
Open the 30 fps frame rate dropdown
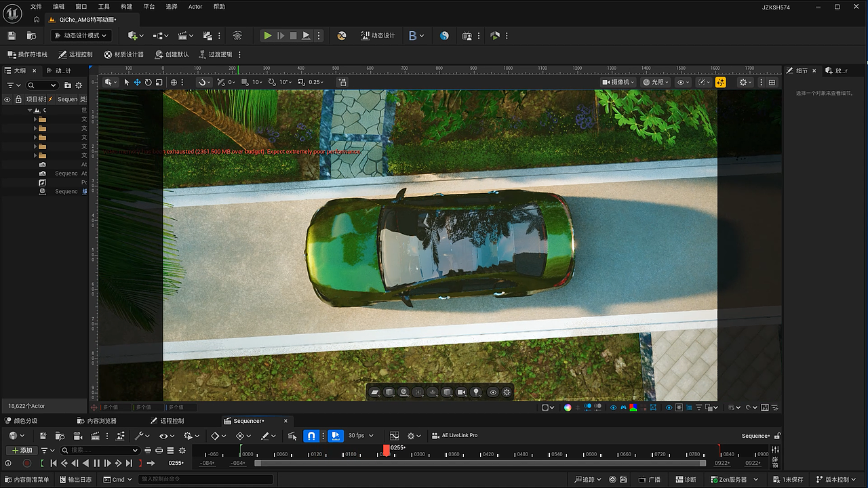[361, 436]
